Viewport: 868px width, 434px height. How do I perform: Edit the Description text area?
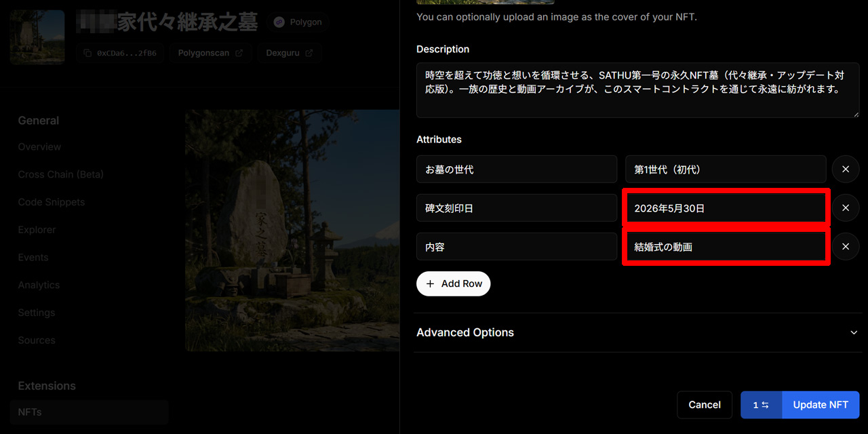(637, 90)
